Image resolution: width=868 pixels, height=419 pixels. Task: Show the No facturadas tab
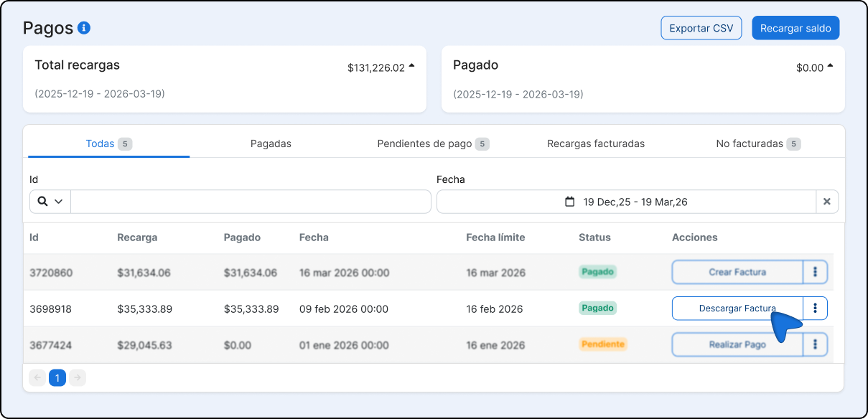[x=757, y=143]
